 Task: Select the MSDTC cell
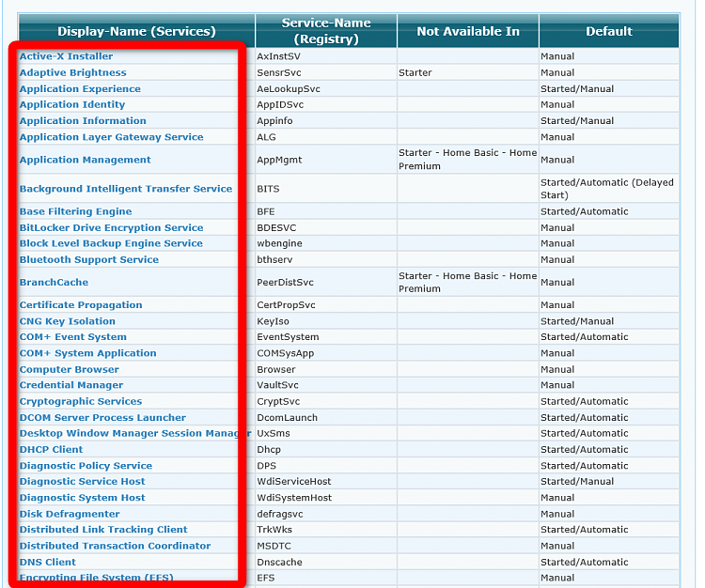click(x=326, y=545)
